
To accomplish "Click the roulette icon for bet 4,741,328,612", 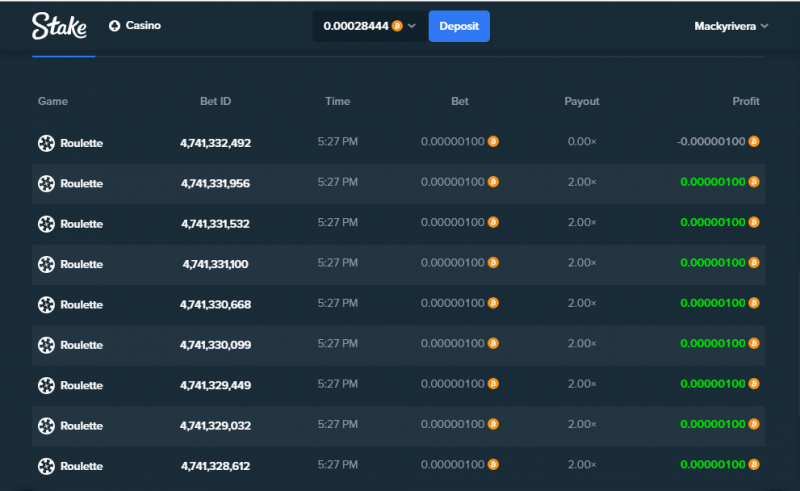I will tap(46, 466).
